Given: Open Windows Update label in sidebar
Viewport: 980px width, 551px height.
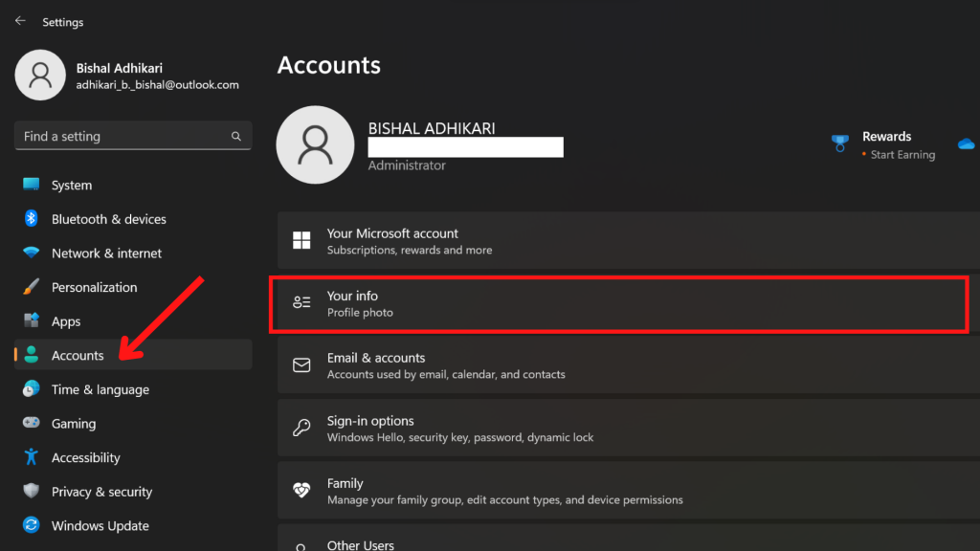Looking at the screenshot, I should [100, 525].
